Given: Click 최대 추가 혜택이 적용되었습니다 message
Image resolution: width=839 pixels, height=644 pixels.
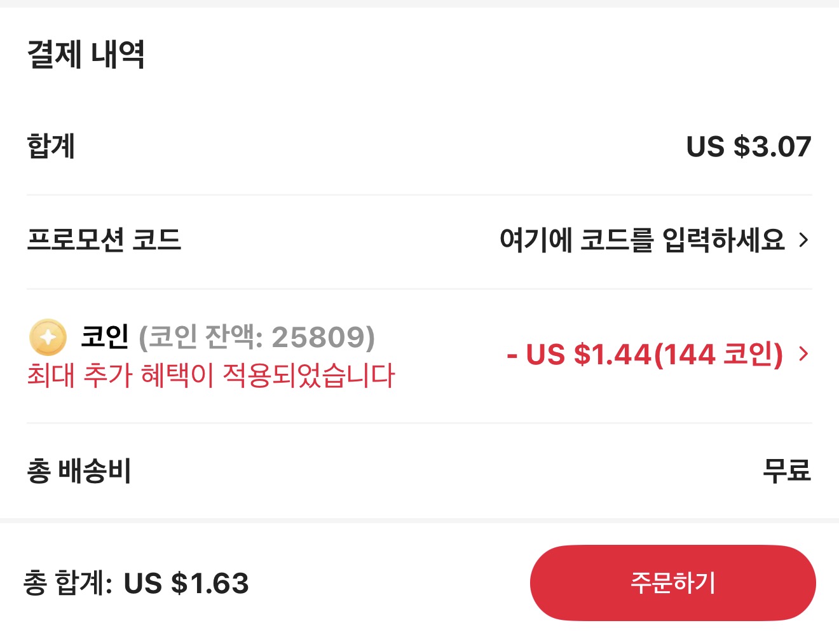Looking at the screenshot, I should point(212,375).
